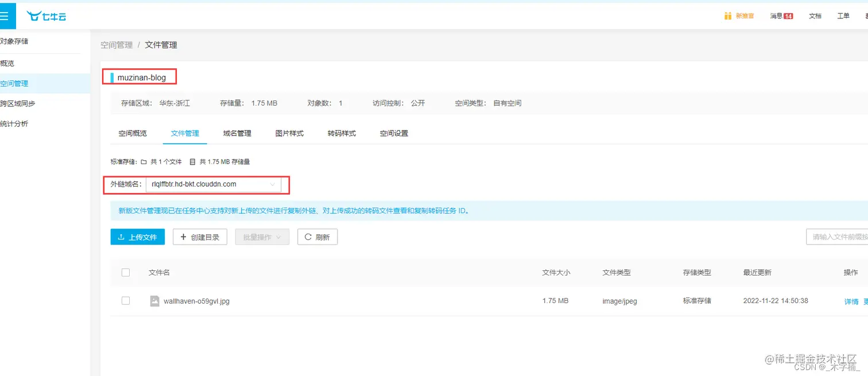Click the 文件管理 breadcrumb text
Screen dimensions: 868x376
(161, 45)
